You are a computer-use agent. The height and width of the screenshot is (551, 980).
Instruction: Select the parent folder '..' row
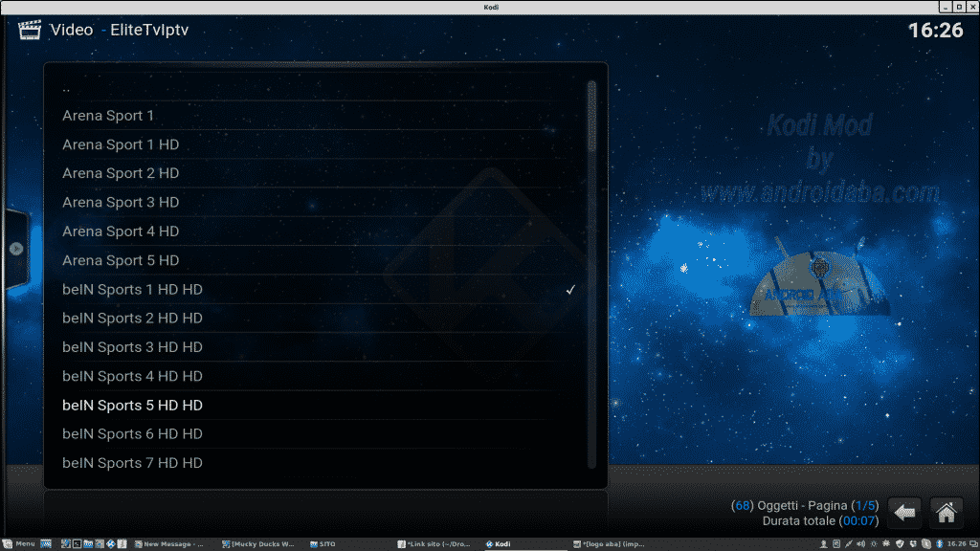click(x=316, y=87)
